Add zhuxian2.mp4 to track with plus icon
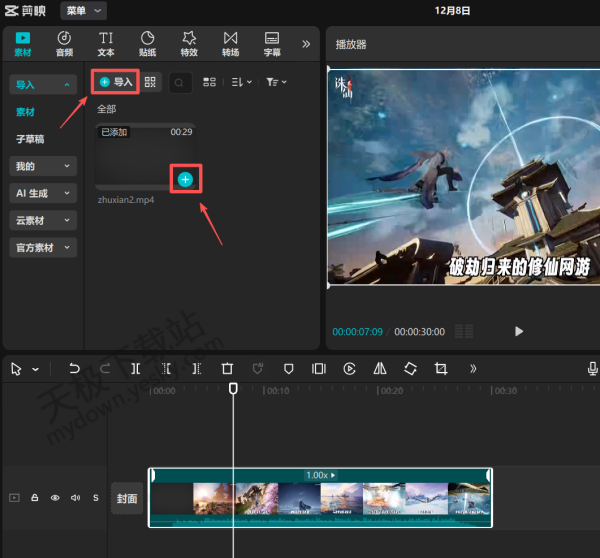Screen dimensions: 600x558 click(x=186, y=179)
